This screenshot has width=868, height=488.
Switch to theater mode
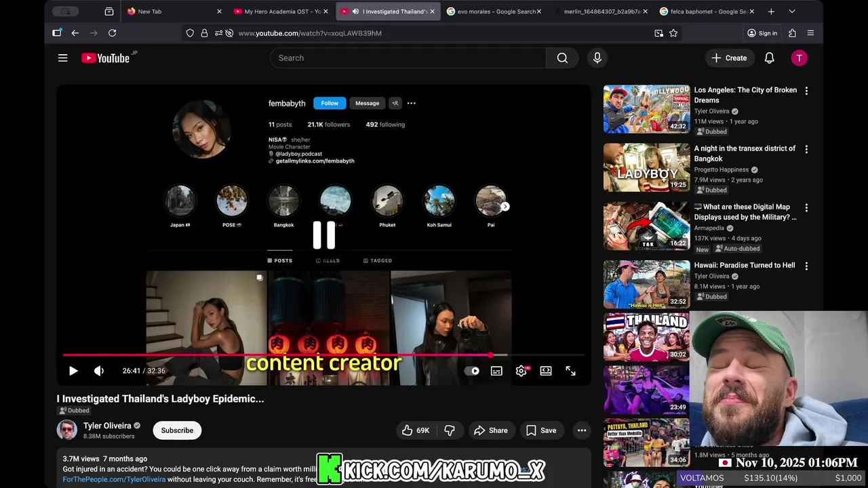click(546, 371)
